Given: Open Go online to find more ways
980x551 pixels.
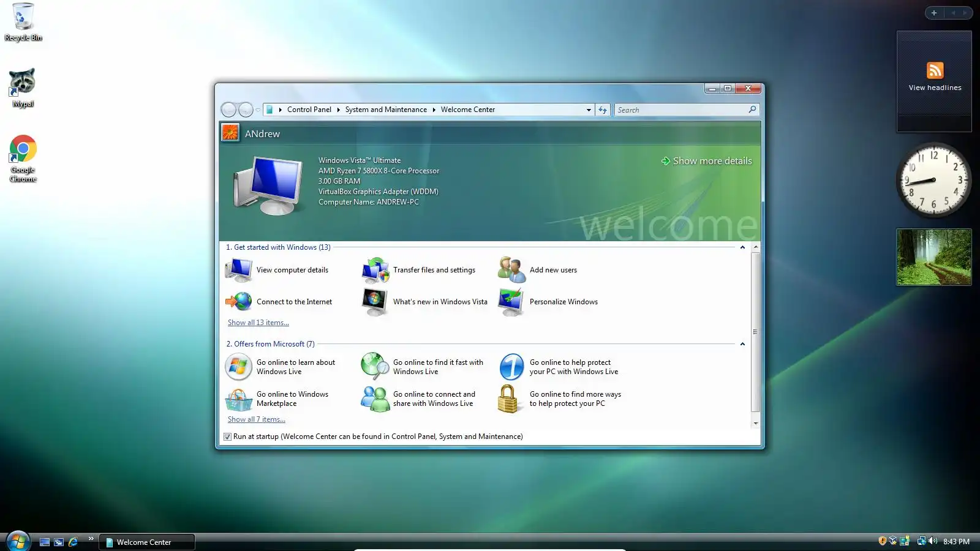Looking at the screenshot, I should [560, 399].
